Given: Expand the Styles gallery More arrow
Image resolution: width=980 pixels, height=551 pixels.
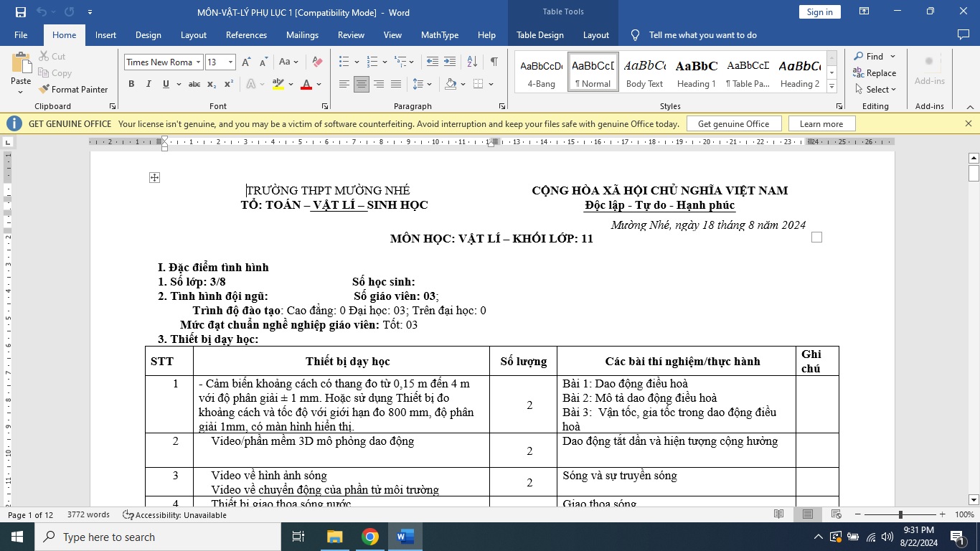Looking at the screenshot, I should 831,87.
